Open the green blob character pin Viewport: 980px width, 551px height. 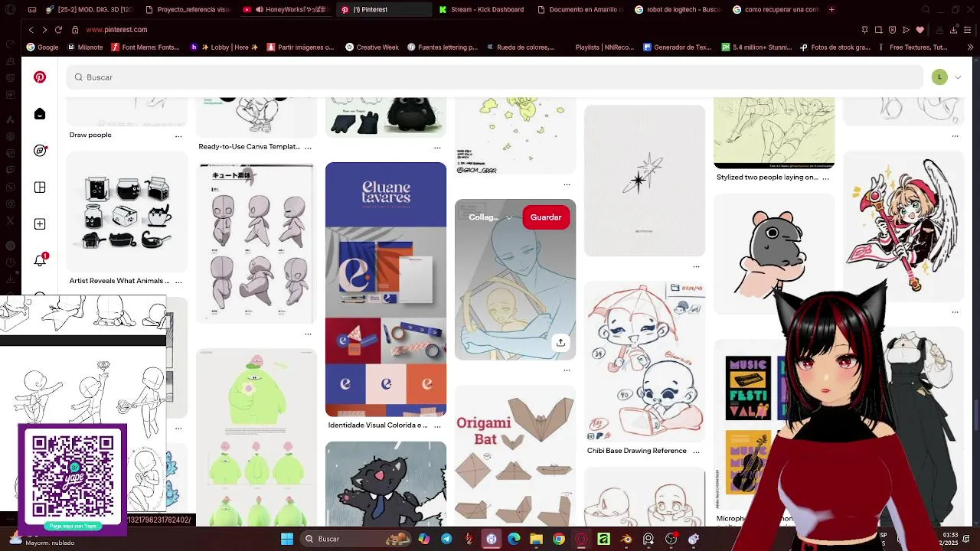click(x=256, y=438)
